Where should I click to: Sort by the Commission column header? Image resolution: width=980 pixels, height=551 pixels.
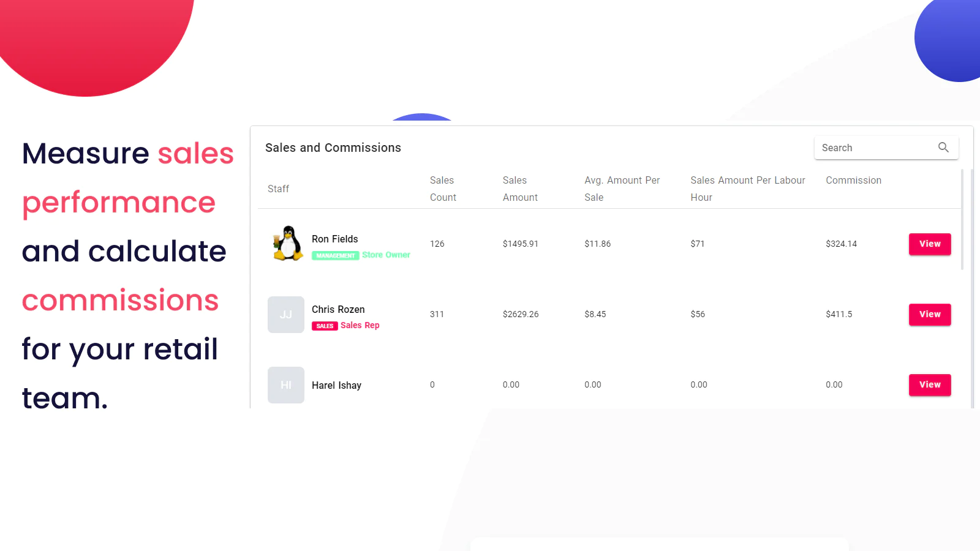click(853, 180)
